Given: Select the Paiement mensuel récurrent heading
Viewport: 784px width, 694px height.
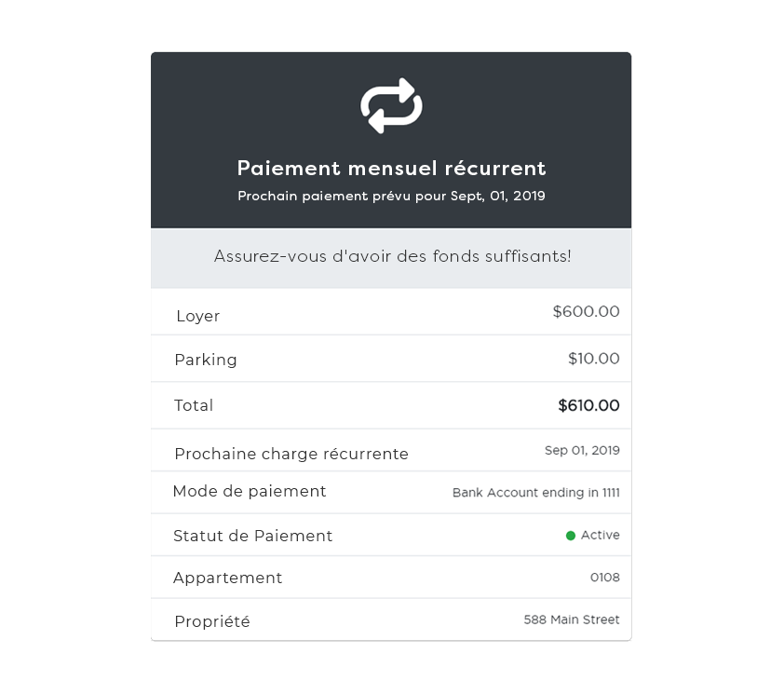Looking at the screenshot, I should point(391,169).
